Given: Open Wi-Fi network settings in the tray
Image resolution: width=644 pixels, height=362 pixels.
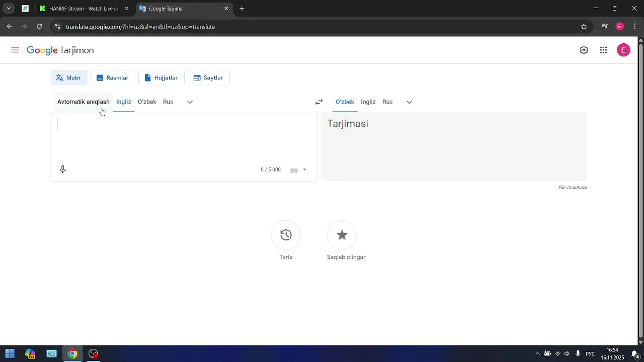Looking at the screenshot, I should tap(557, 354).
